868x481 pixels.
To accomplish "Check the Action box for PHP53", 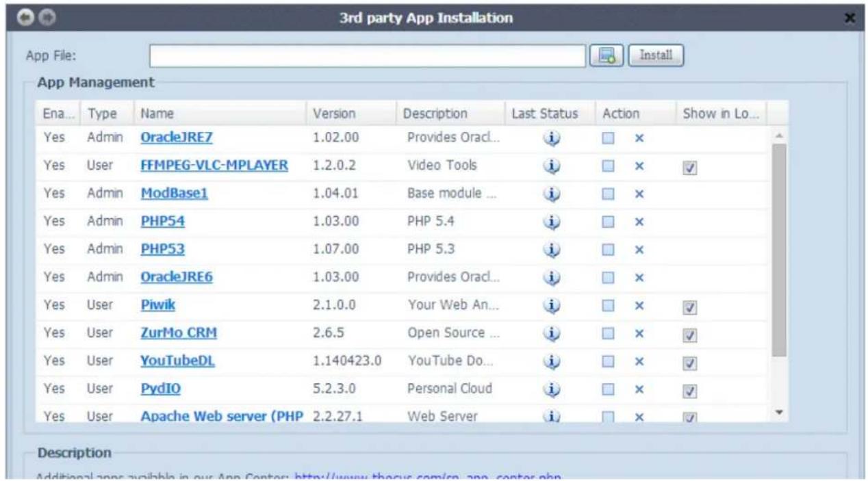I will tap(608, 250).
